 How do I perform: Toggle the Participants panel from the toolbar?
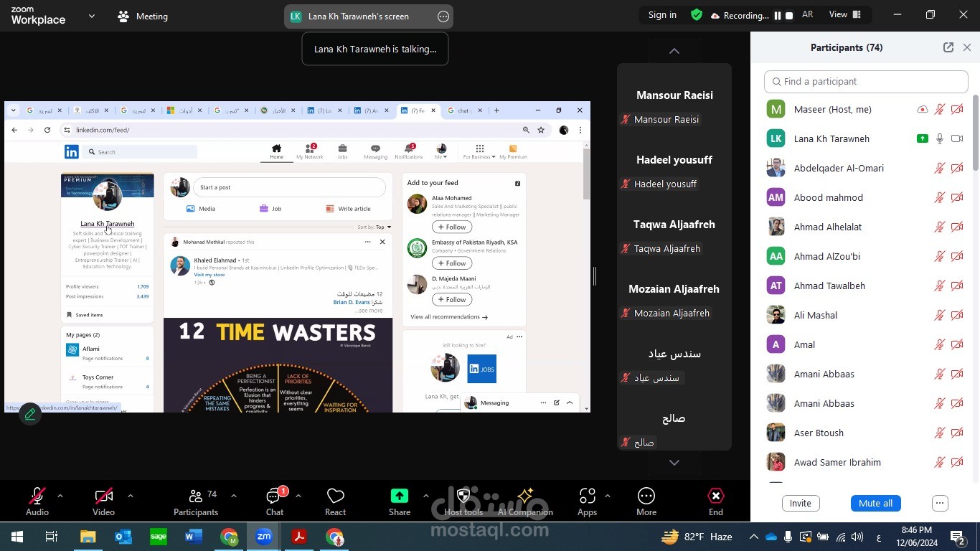(196, 502)
